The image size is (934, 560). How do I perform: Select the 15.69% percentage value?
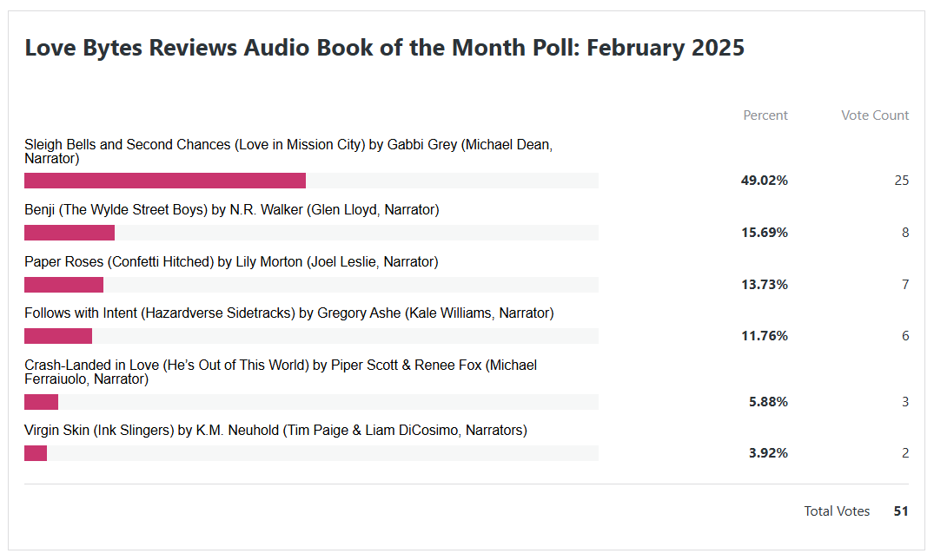pyautogui.click(x=764, y=233)
